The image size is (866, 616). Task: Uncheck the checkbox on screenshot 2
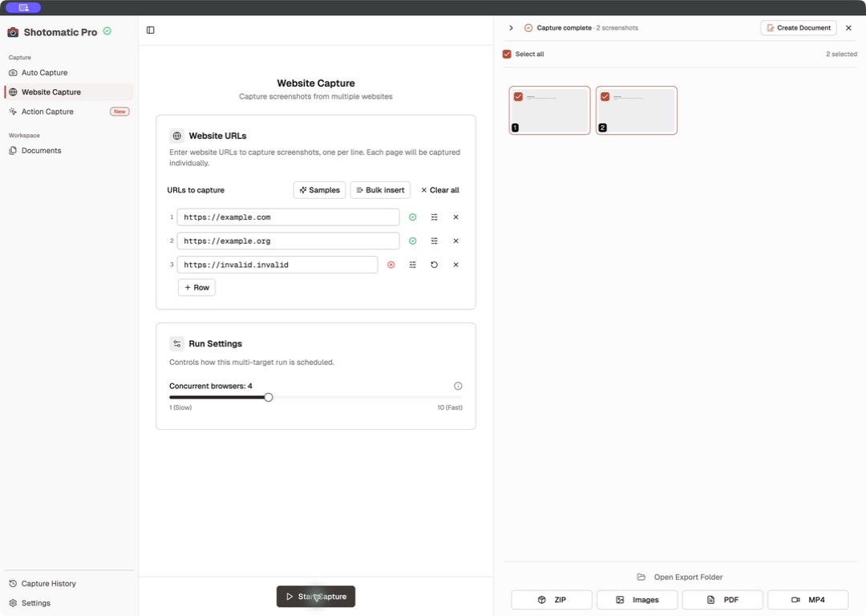(605, 97)
